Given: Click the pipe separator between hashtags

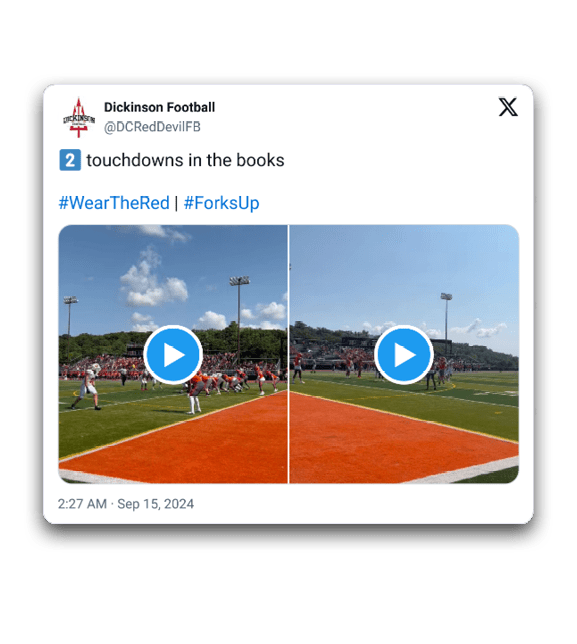Looking at the screenshot, I should point(177,203).
